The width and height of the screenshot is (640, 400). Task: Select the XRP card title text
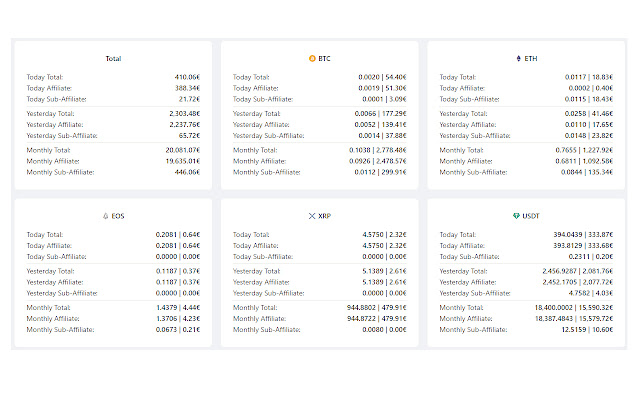pyautogui.click(x=324, y=216)
